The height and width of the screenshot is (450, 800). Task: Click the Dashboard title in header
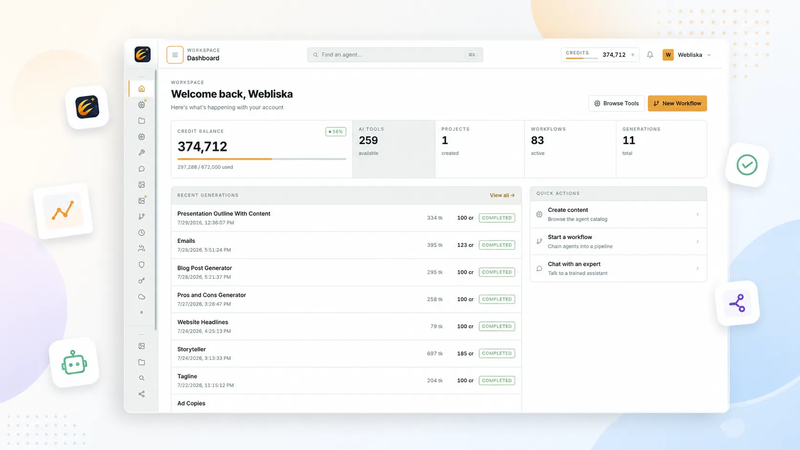pyautogui.click(x=203, y=58)
